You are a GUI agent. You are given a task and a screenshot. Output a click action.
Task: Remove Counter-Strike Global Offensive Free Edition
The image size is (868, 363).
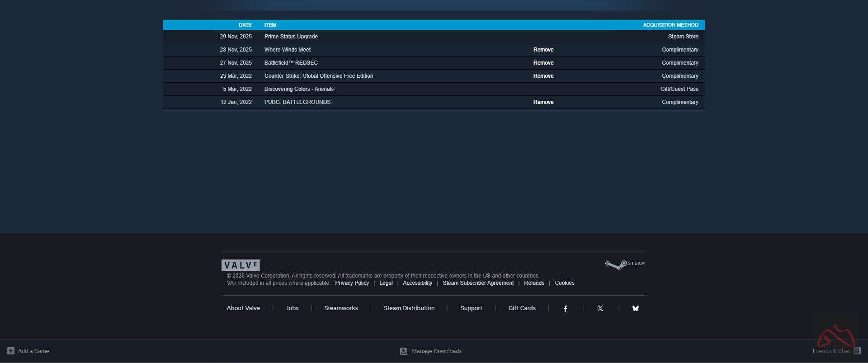[543, 76]
